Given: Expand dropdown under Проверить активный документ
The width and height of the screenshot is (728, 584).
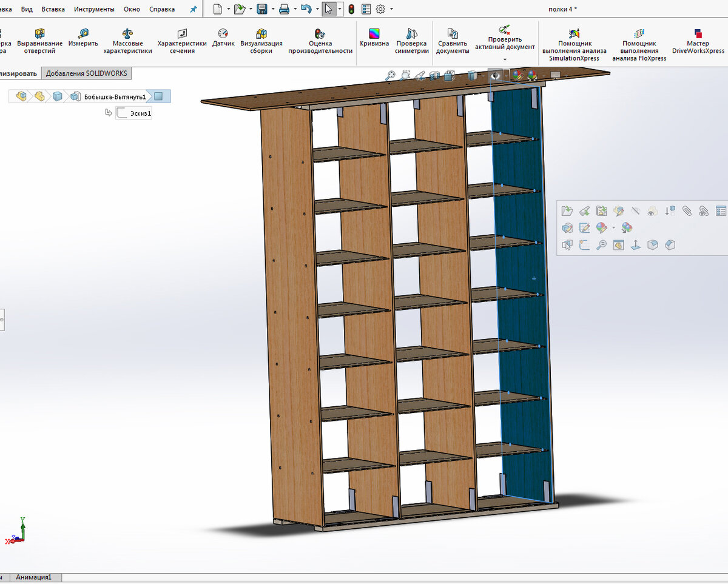Looking at the screenshot, I should (x=505, y=59).
